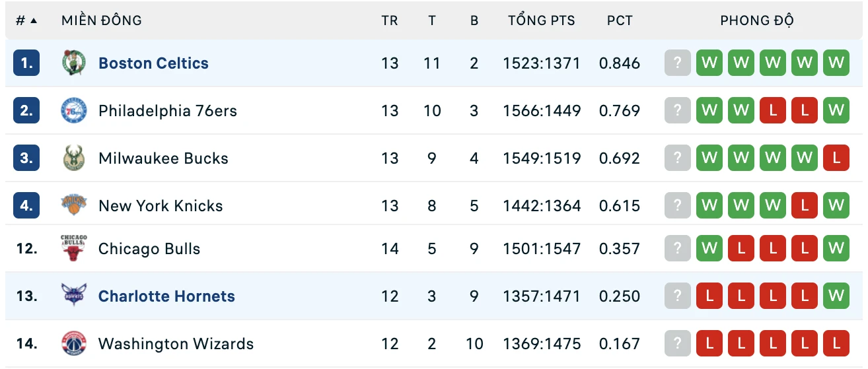
Task: Click the Philadelphia 76ers team logo
Action: click(73, 111)
